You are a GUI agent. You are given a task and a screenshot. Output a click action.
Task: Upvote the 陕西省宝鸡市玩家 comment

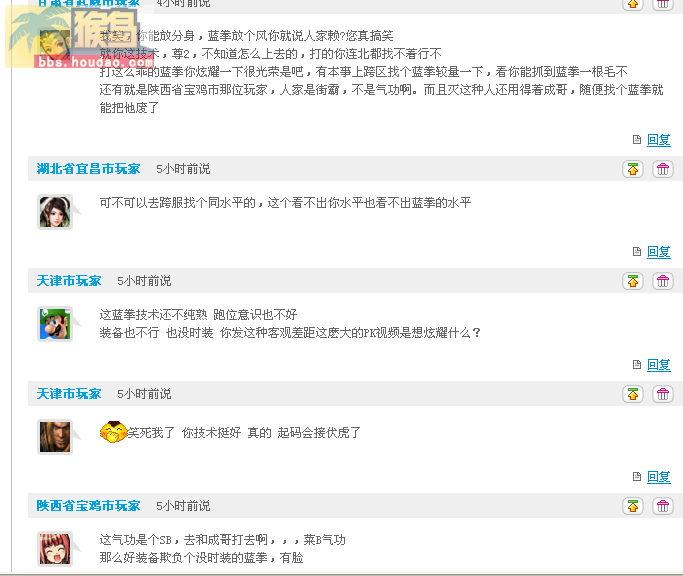point(632,506)
